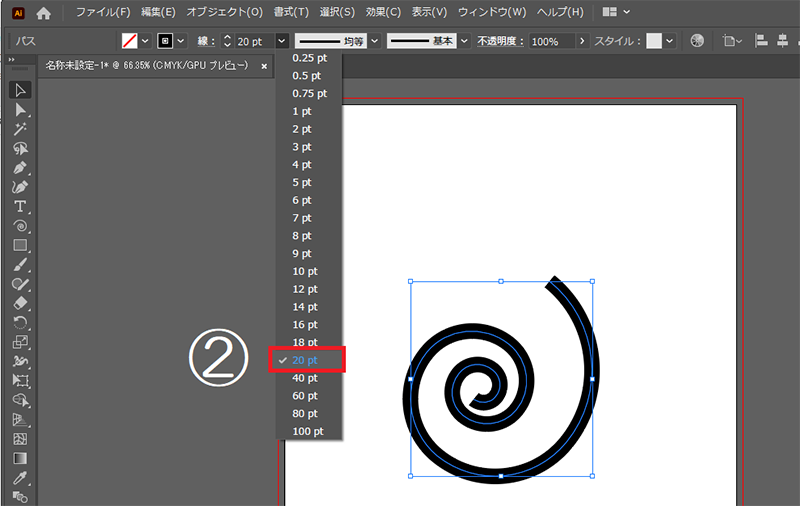This screenshot has height=506, width=800.
Task: Select the Pen tool
Action: click(x=20, y=167)
